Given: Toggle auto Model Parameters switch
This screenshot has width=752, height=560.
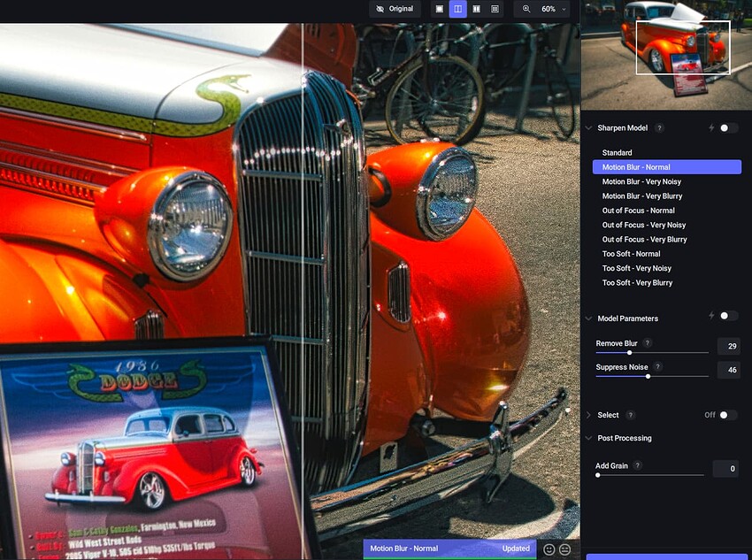Looking at the screenshot, I should (727, 316).
